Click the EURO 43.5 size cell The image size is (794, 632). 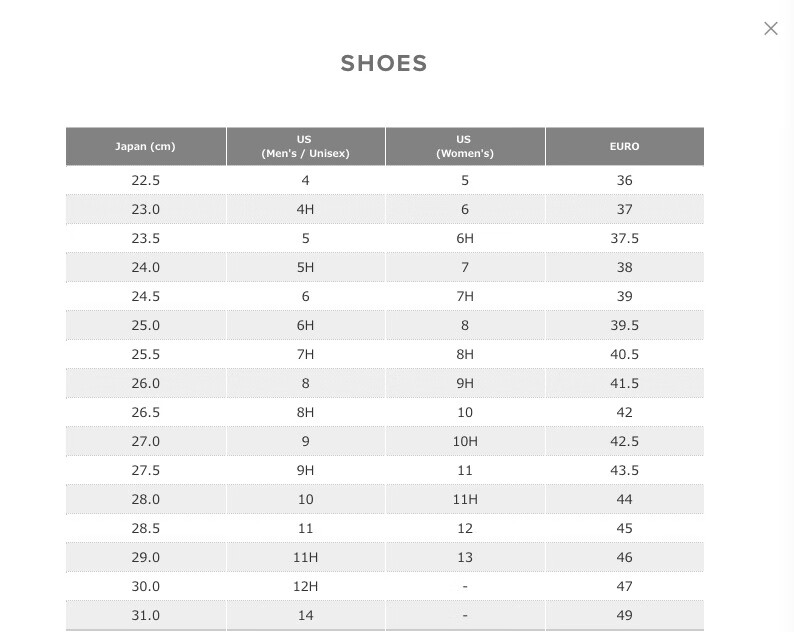pos(624,471)
